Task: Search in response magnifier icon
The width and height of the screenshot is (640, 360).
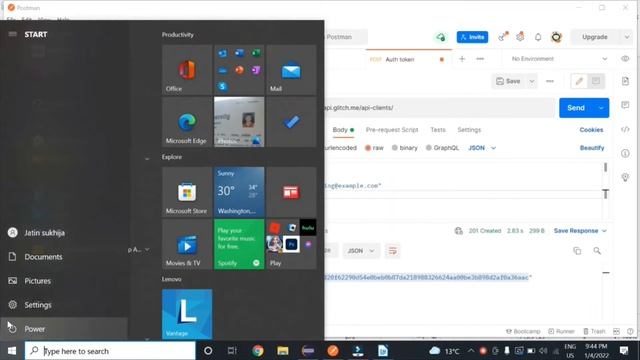Action: (x=597, y=251)
